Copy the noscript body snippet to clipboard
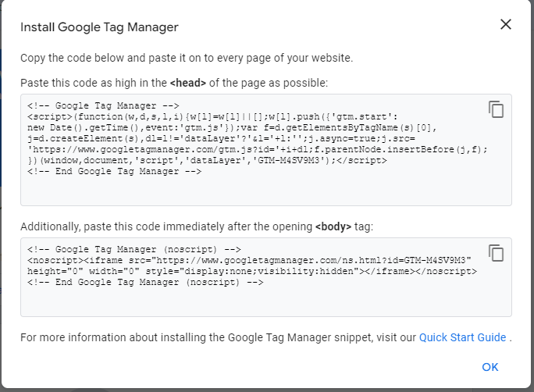534x392 pixels. click(496, 253)
